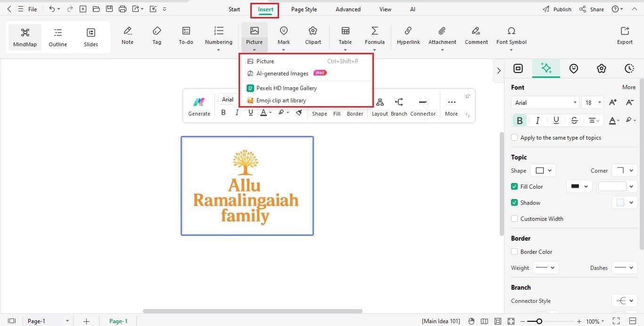Switch to Outline view
Screen dimensions: 644x326
pos(58,37)
